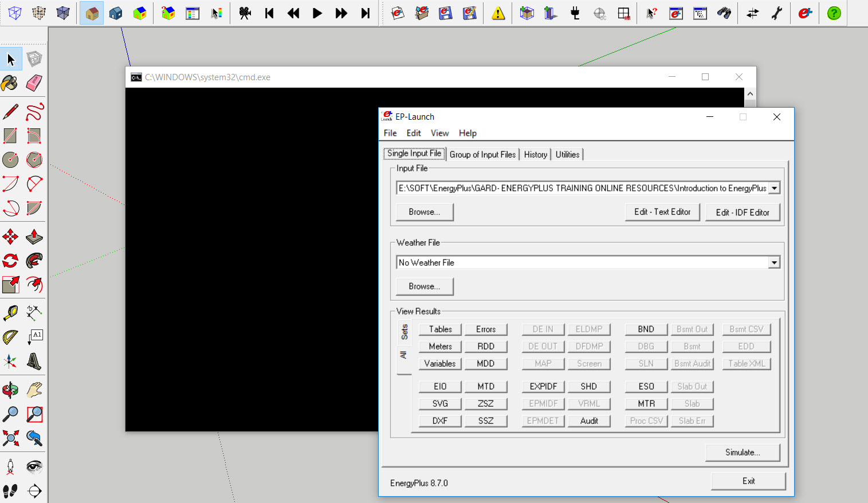
Task: Toggle back edges dashed cube style
Action: coord(39,13)
